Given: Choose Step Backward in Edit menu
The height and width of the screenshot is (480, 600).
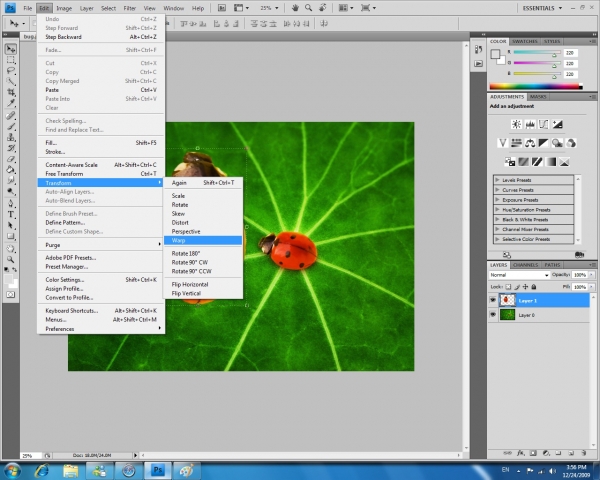Looking at the screenshot, I should pyautogui.click(x=101, y=37).
